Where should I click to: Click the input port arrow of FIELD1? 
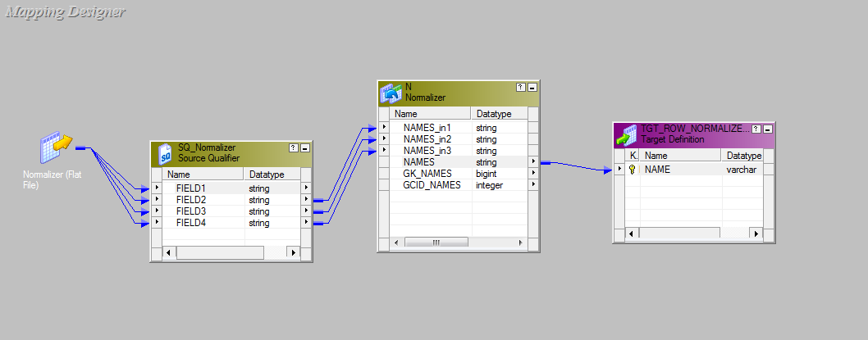point(157,188)
